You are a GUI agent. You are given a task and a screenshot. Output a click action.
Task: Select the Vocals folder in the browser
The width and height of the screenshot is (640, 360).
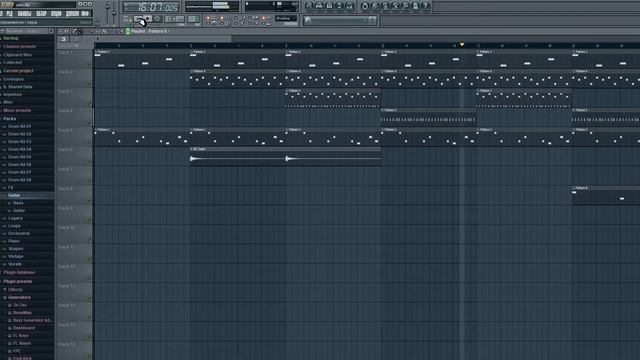15,264
